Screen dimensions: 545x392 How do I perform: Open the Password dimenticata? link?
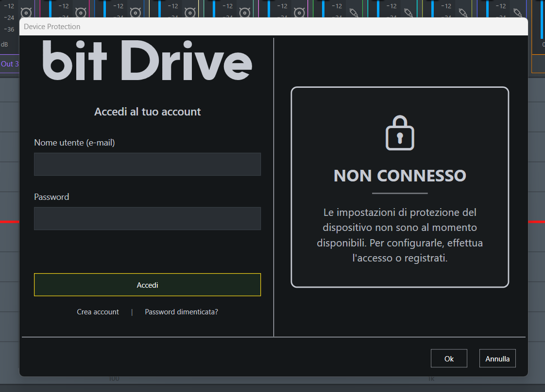pos(182,312)
